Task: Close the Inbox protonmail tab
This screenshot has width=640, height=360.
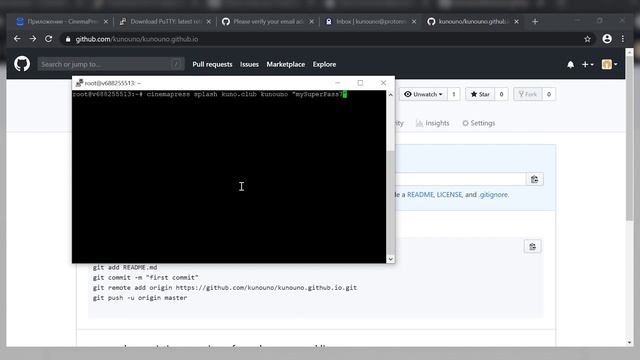Action: [414, 22]
